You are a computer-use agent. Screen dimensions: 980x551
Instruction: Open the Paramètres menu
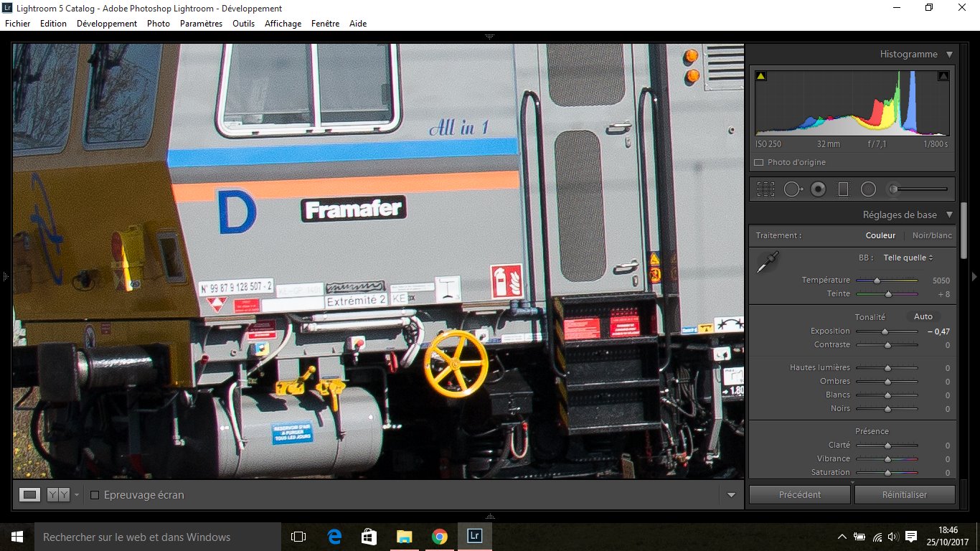pyautogui.click(x=201, y=24)
